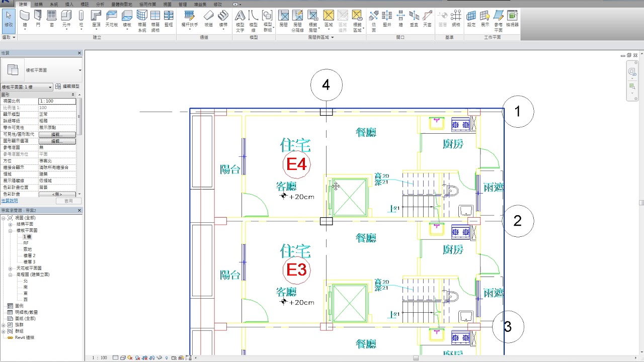Click the 房間 (Room) tool

pos(283,20)
